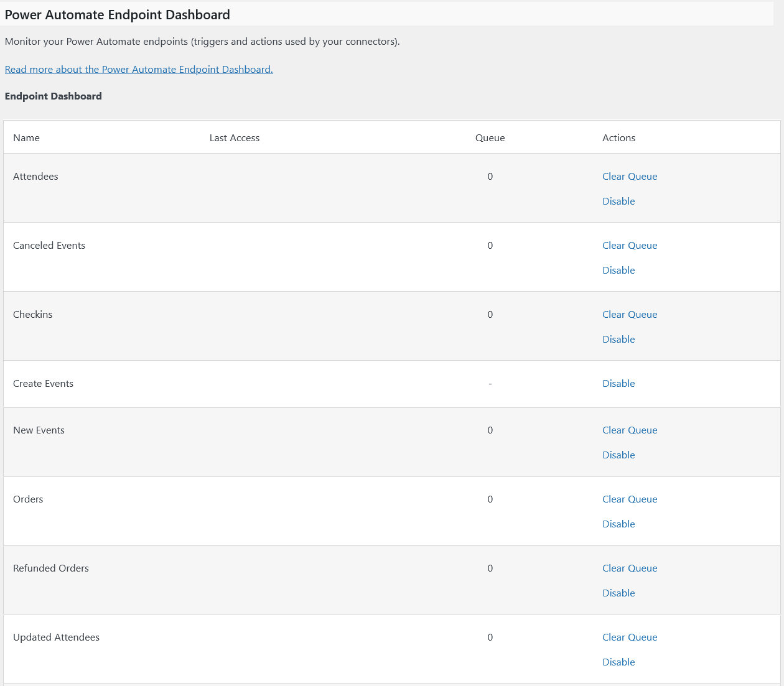The image size is (784, 686).
Task: Click the Last Access column header
Action: [234, 137]
